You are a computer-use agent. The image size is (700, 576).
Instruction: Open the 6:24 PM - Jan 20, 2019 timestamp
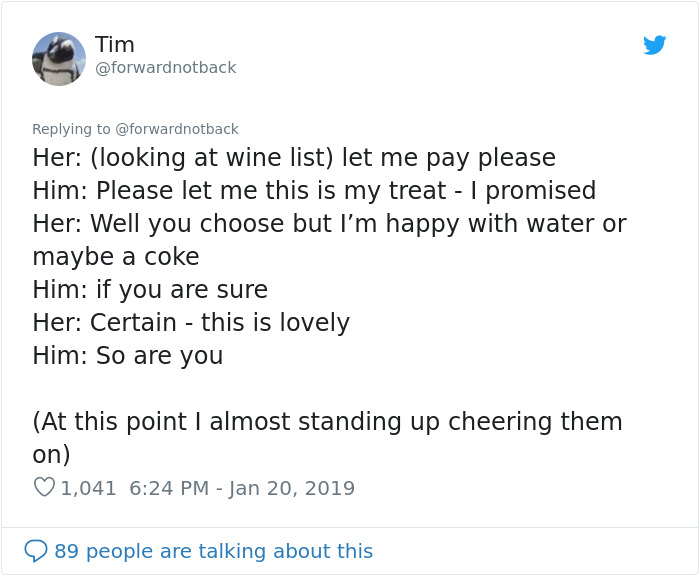pyautogui.click(x=242, y=488)
